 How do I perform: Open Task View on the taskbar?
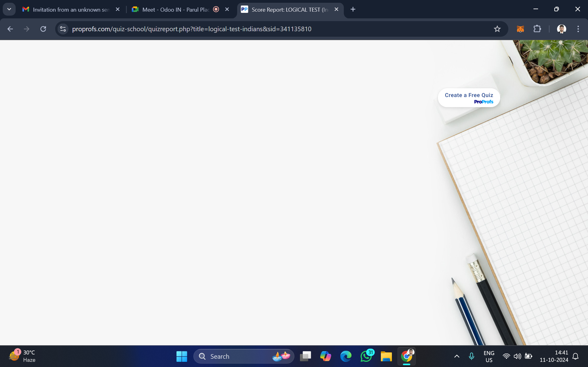[305, 356]
